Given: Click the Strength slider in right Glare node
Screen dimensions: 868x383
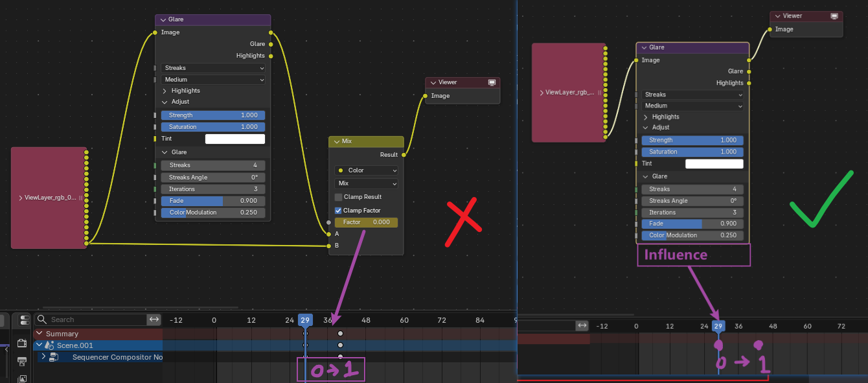Looking at the screenshot, I should tap(692, 140).
